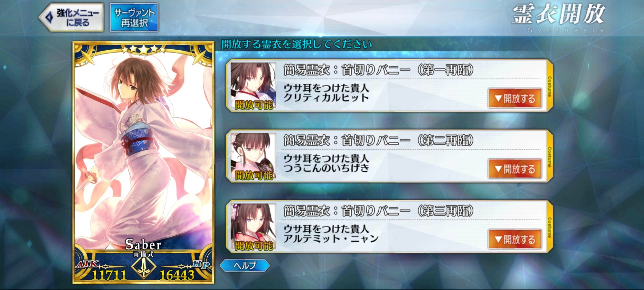Click the ATK label icon on card
Image resolution: width=644 pixels, height=290 pixels.
[x=87, y=264]
